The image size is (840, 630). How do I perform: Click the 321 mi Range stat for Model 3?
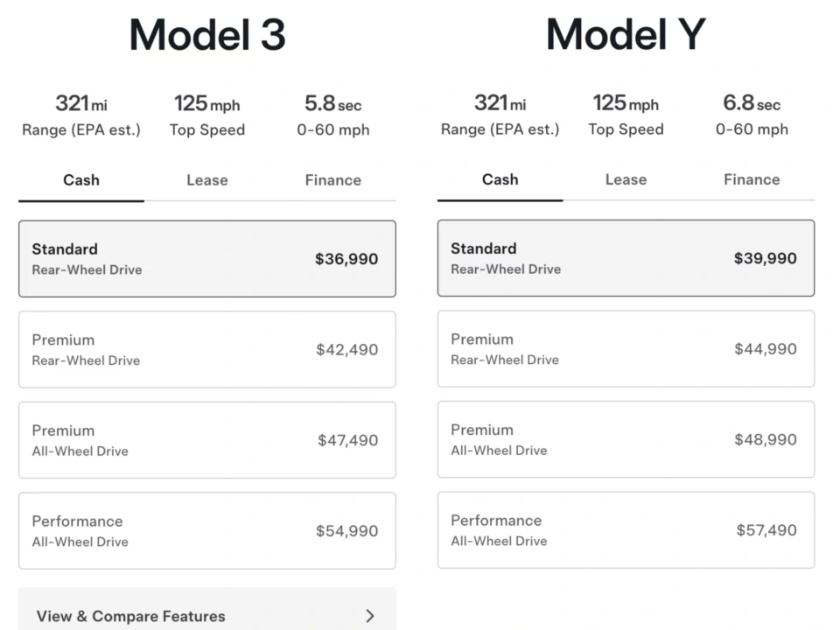[80, 114]
